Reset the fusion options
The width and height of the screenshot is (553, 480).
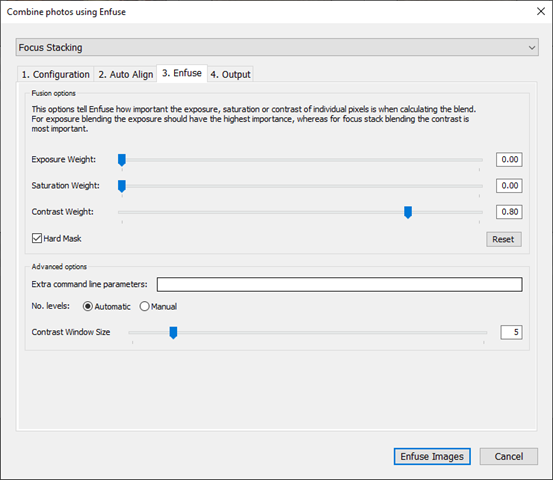click(x=504, y=239)
